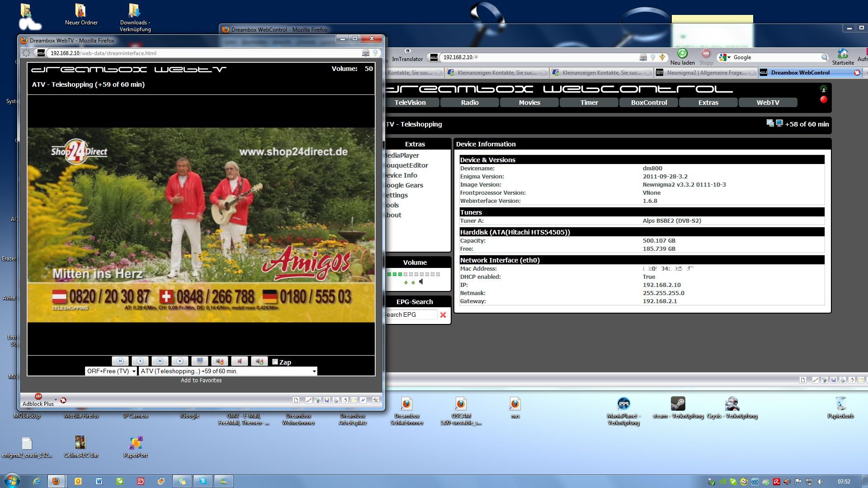Open the Extras tab in WebControl
868x488 pixels.
click(x=708, y=103)
